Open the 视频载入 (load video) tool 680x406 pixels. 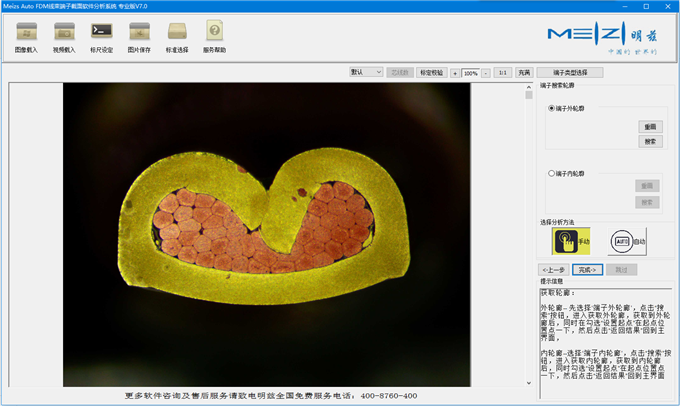tap(64, 32)
